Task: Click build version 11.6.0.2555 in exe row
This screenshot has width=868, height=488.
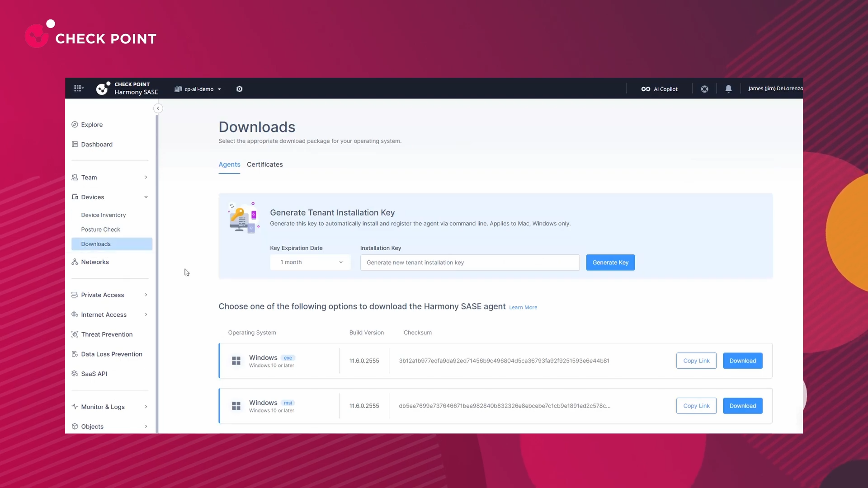Action: coord(364,361)
